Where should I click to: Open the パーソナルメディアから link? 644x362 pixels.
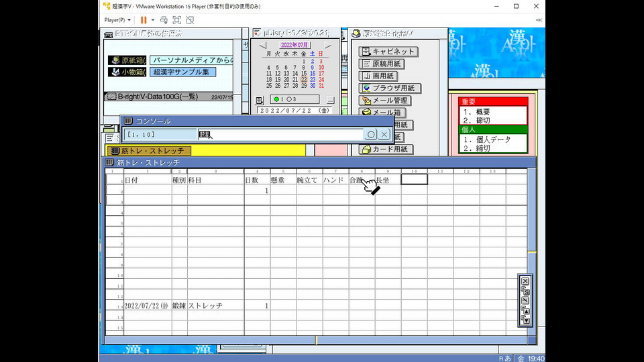pyautogui.click(x=191, y=60)
